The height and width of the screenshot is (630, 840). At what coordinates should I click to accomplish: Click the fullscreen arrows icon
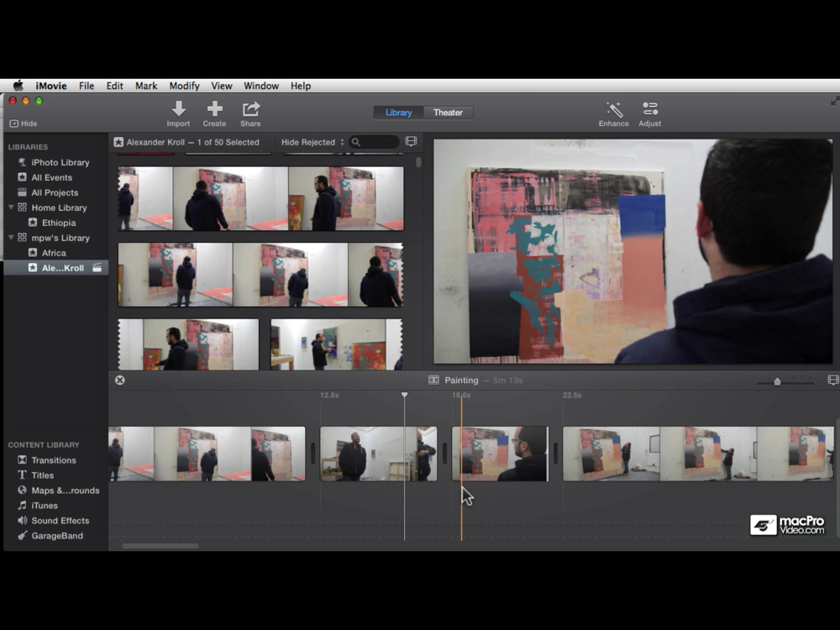click(835, 101)
